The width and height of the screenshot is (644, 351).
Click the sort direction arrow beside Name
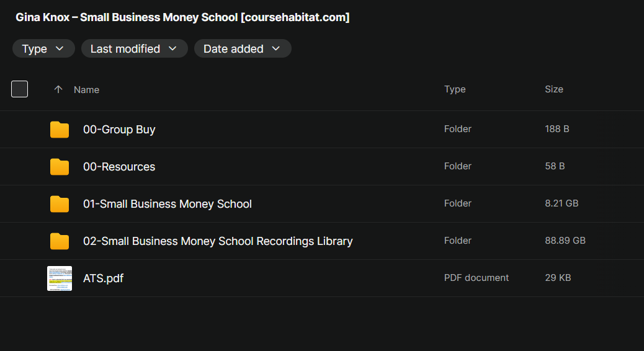tap(58, 89)
